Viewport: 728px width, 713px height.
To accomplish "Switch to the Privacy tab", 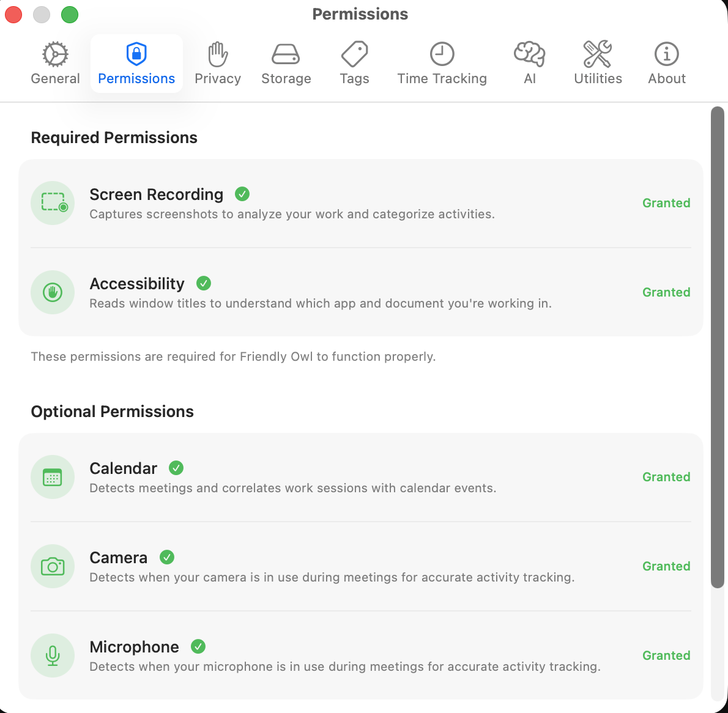I will [x=217, y=64].
